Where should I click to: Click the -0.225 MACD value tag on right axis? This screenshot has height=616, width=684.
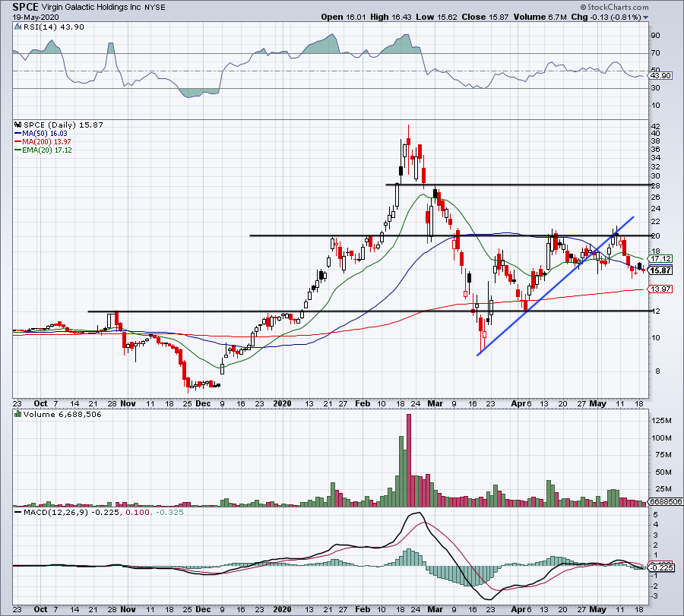[x=662, y=567]
